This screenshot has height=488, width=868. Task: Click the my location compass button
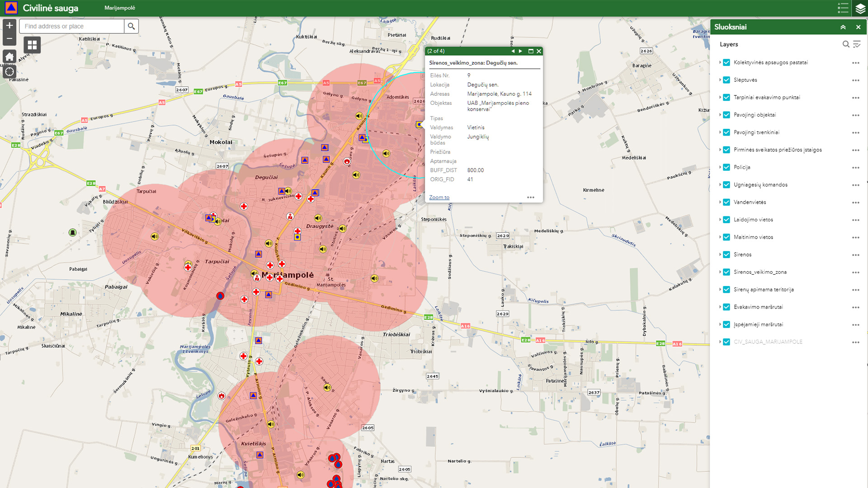[x=9, y=72]
